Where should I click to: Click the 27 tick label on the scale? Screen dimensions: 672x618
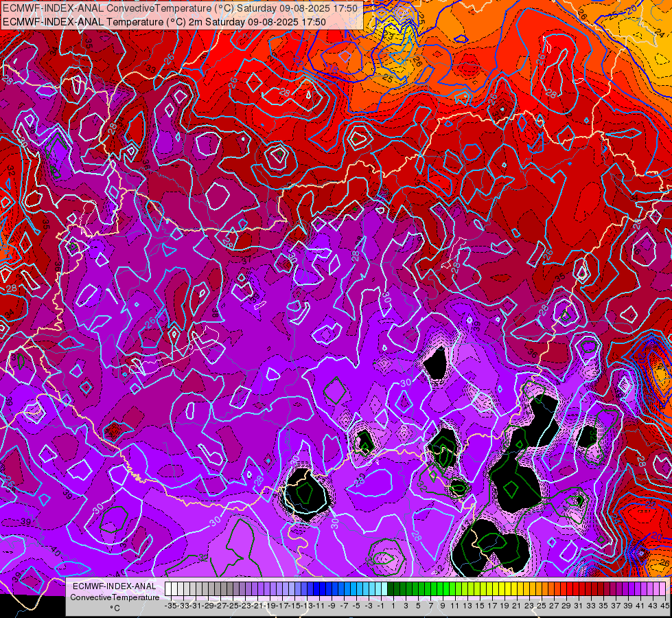[x=554, y=606]
